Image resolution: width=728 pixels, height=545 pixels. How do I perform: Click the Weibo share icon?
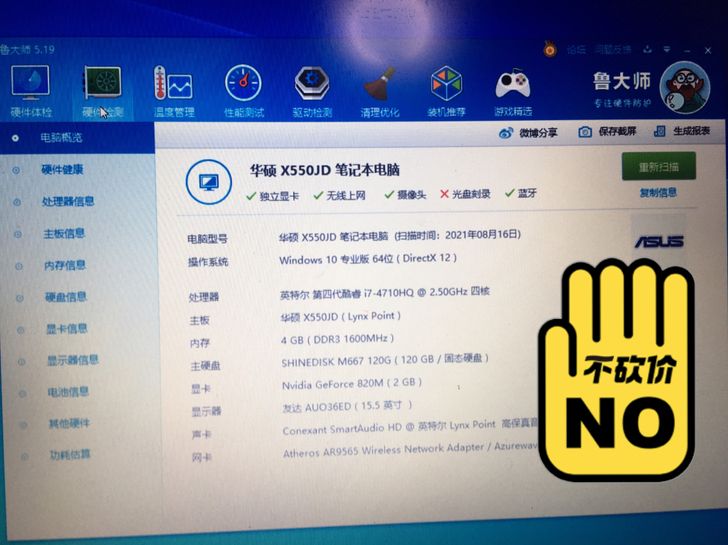click(506, 133)
